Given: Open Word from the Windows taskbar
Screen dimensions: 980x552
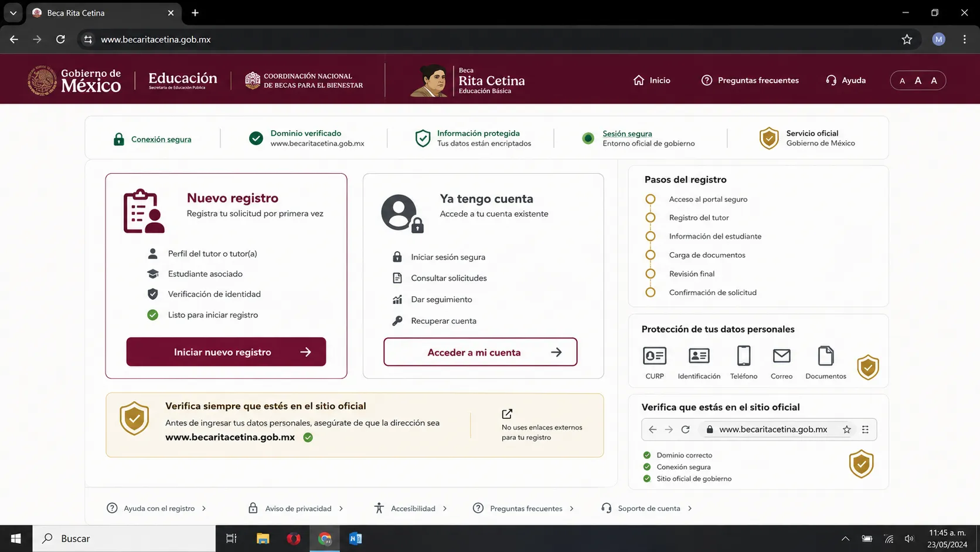Looking at the screenshot, I should pyautogui.click(x=355, y=539).
